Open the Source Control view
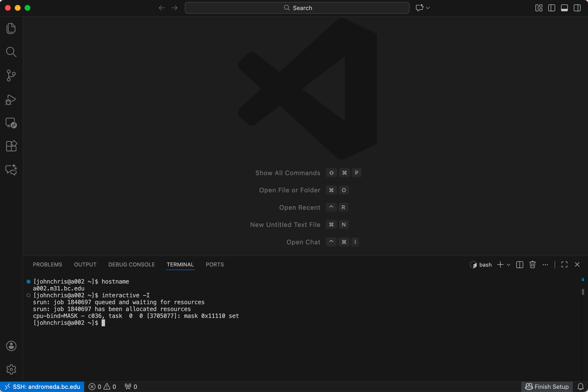Screen dimensions: 588x392 [11, 75]
